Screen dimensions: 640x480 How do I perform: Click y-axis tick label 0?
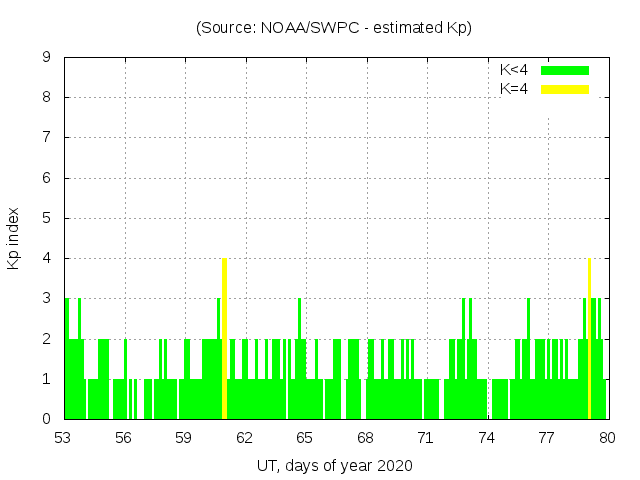(46, 419)
